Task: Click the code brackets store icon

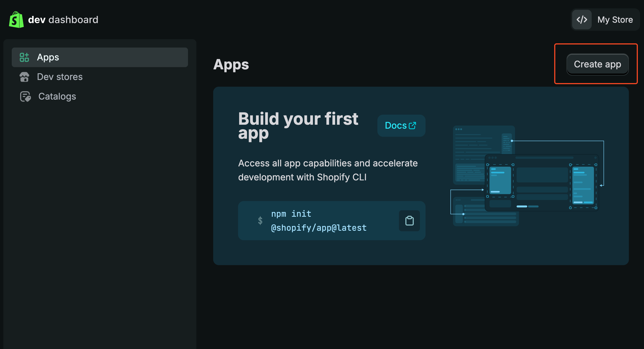Action: click(x=582, y=20)
